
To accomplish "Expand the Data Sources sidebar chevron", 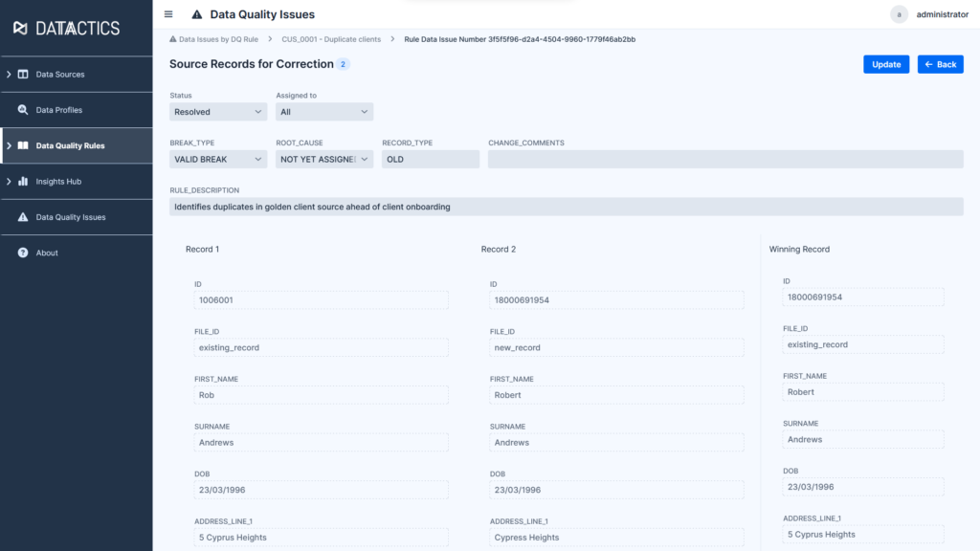I will tap(9, 75).
